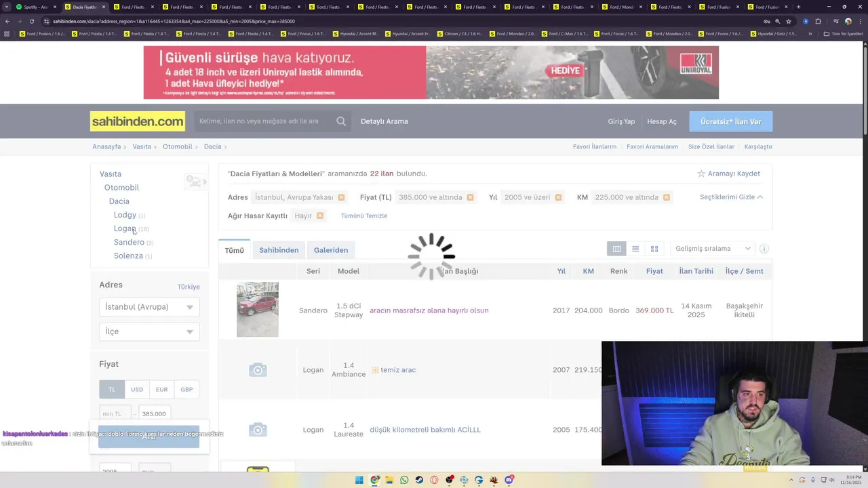Open Opera from the taskbar

click(434, 480)
